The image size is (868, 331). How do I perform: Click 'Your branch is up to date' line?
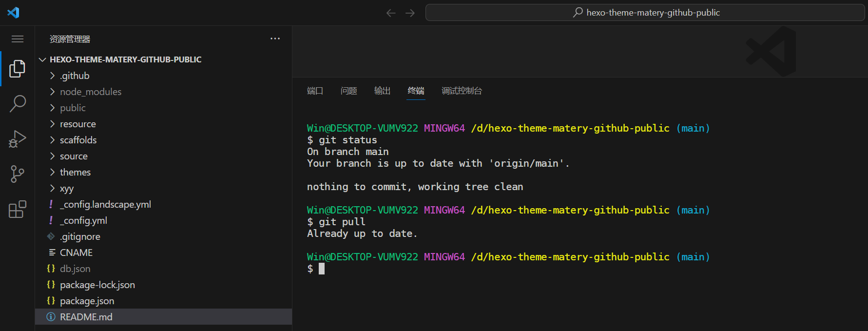[x=438, y=163]
